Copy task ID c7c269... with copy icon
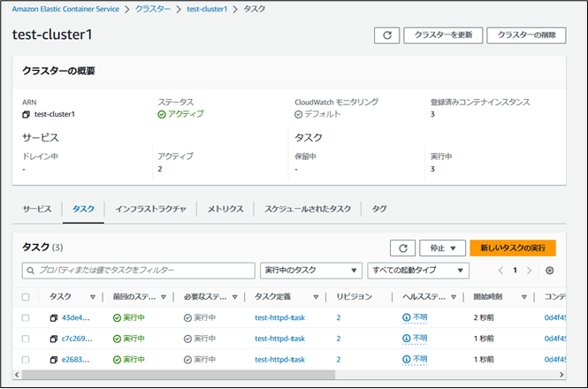The height and width of the screenshot is (389, 588). tap(54, 339)
